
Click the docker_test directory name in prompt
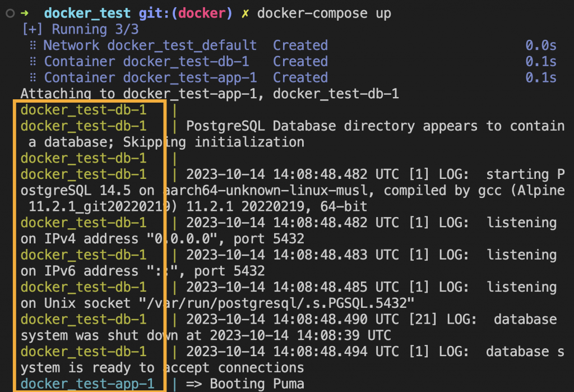87,13
